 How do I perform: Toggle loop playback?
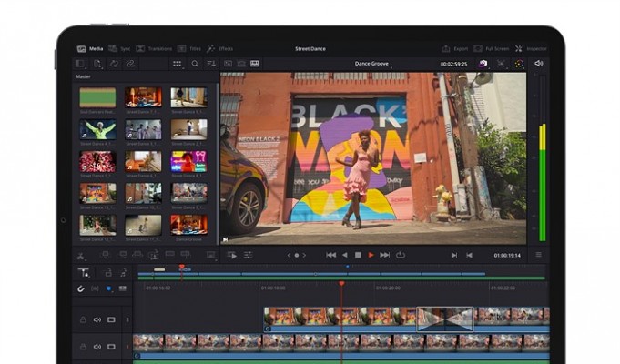401,255
